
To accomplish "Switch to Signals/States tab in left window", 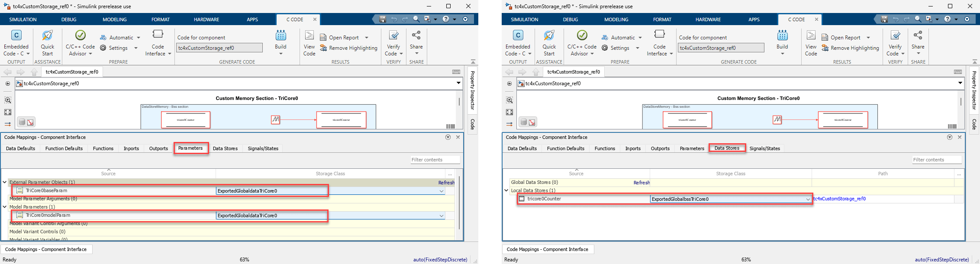I will 263,148.
